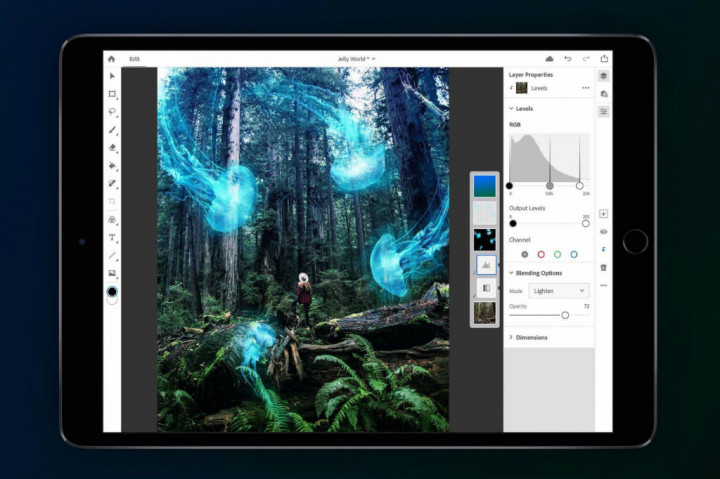Select the black-white adjustment layer thumbnail
The image size is (720, 479).
pos(486,288)
